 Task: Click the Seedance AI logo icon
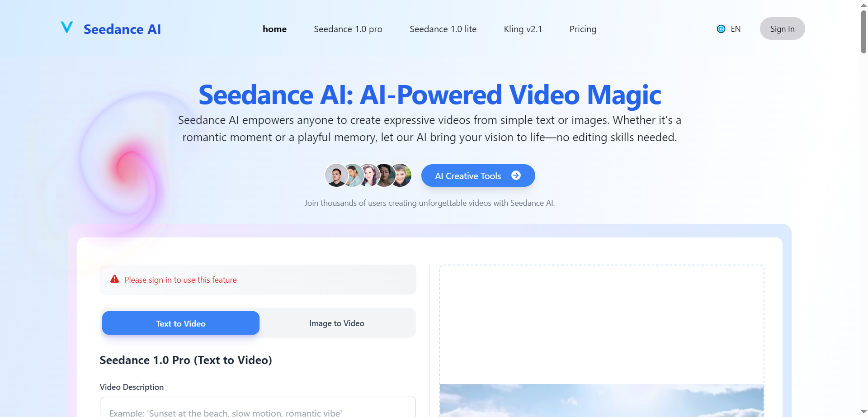[67, 28]
